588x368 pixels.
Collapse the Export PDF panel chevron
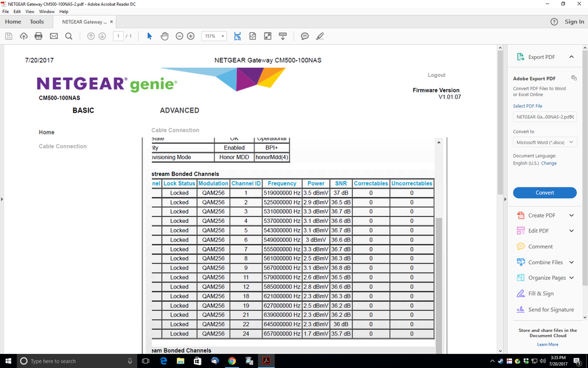(x=572, y=57)
